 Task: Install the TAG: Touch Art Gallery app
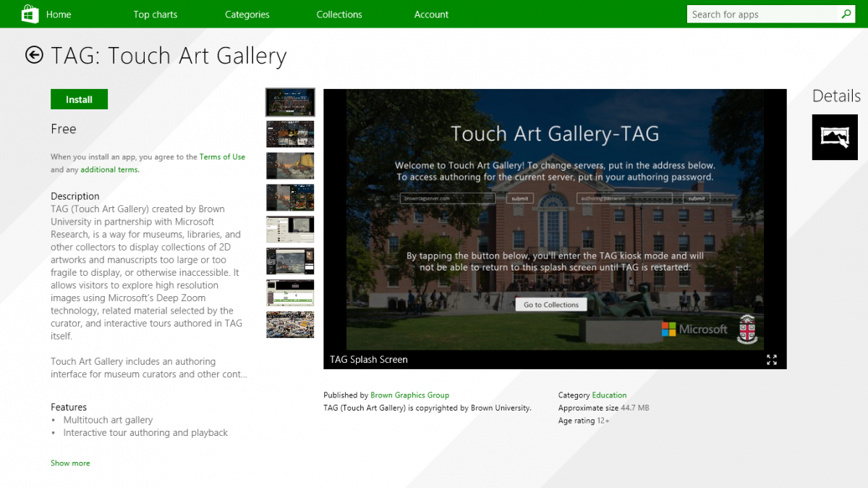click(79, 99)
